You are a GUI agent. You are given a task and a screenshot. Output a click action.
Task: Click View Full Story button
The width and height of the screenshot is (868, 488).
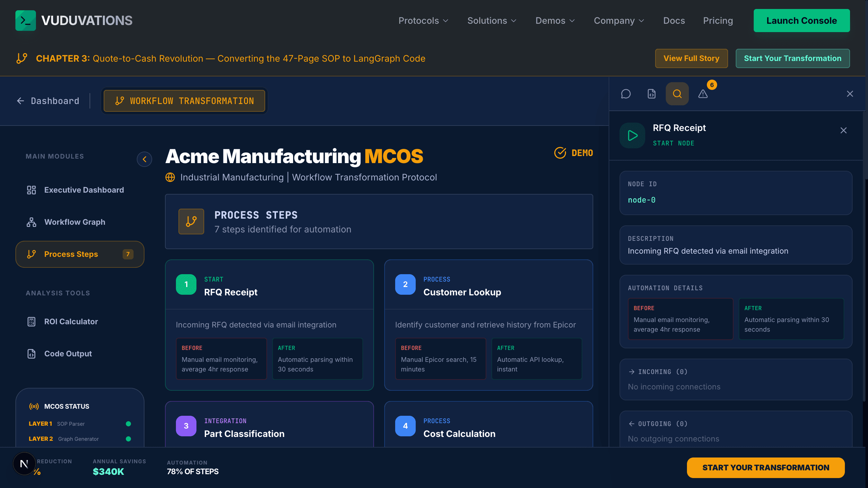[691, 58]
